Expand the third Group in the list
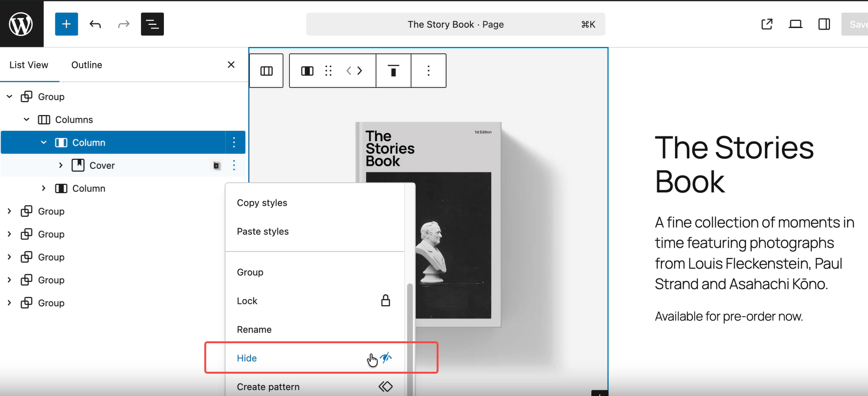Screen dimensions: 868x396 pyautogui.click(x=9, y=234)
